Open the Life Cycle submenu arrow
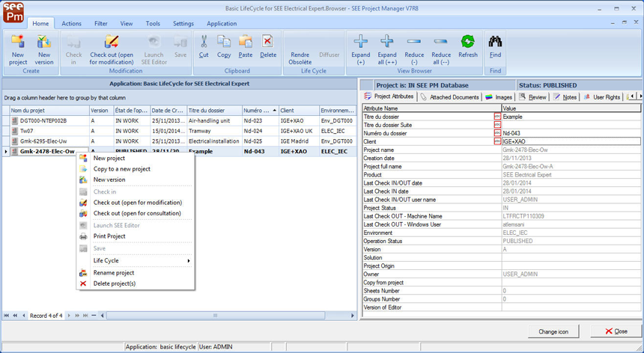644x353 pixels. [189, 261]
